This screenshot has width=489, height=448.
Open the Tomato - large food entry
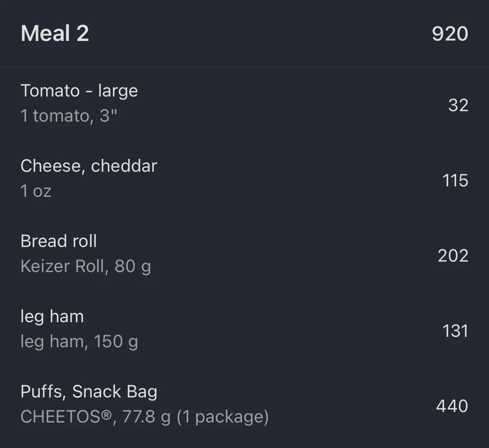(79, 91)
